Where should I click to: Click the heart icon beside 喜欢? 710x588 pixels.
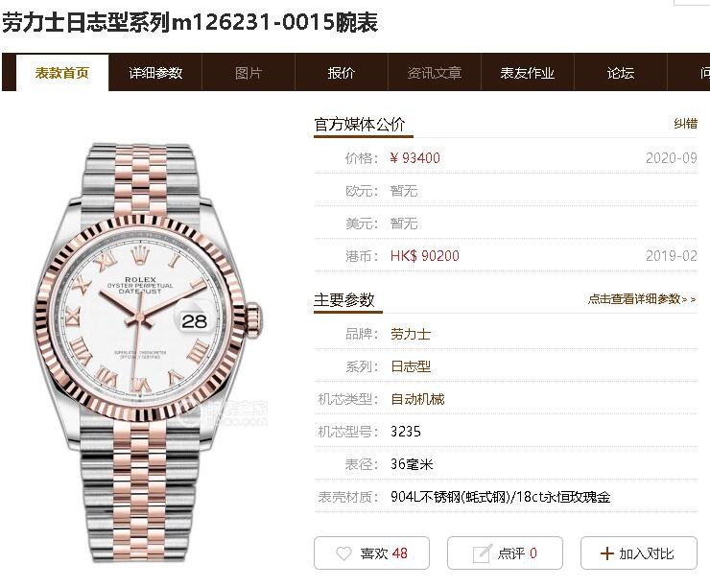(343, 553)
